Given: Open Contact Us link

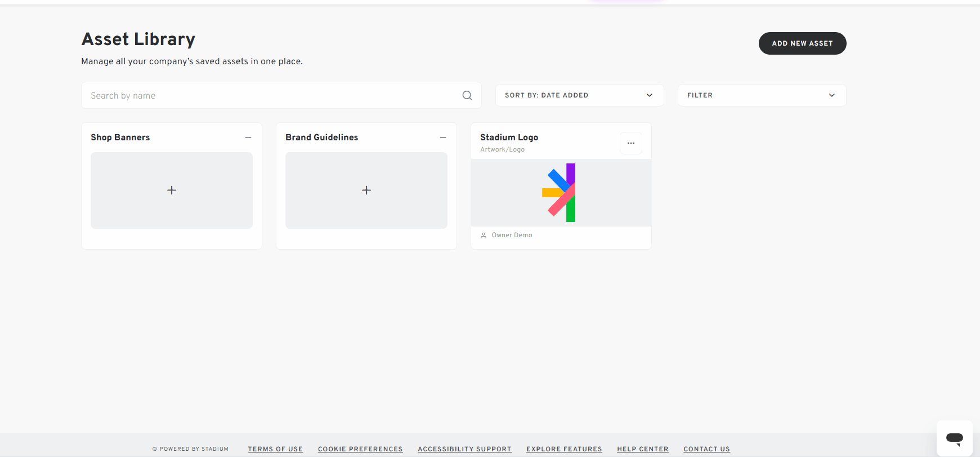Looking at the screenshot, I should 706,449.
